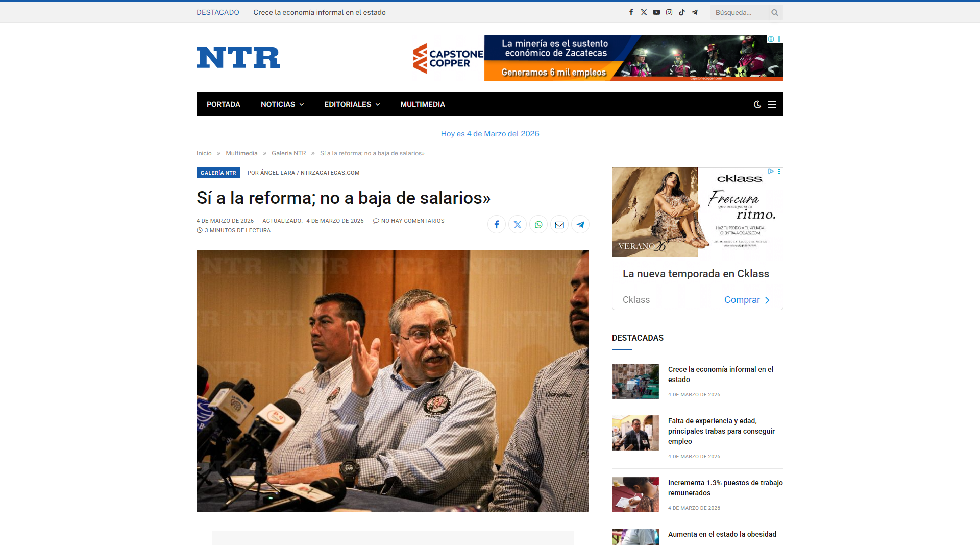Focus the Búsqueda search field
The height and width of the screenshot is (545, 980).
[x=740, y=12]
